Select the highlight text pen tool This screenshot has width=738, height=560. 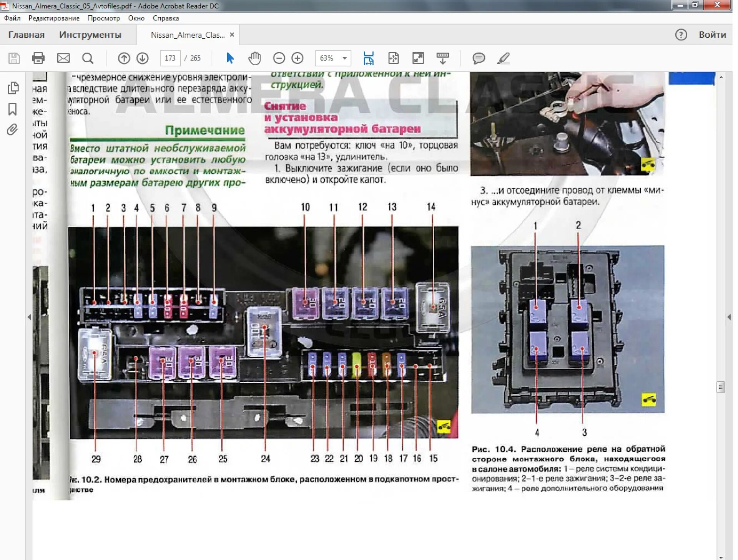(x=503, y=58)
